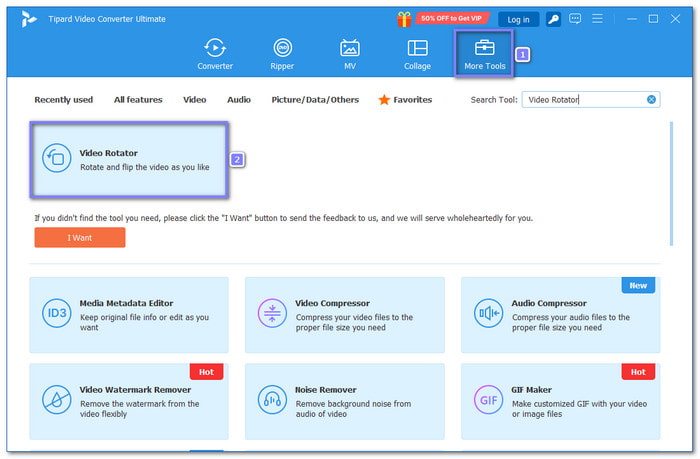Screen dimensions: 700x459
Task: Clear the search tool field
Action: coord(651,100)
